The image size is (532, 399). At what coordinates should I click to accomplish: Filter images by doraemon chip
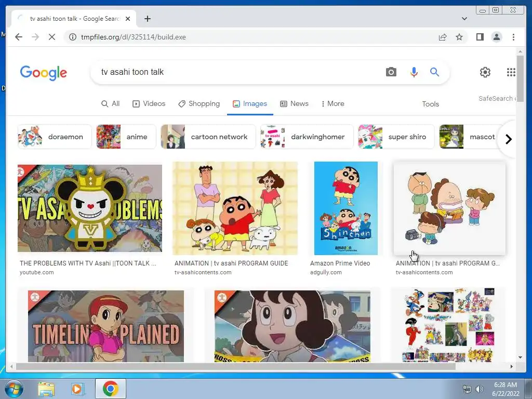point(55,137)
